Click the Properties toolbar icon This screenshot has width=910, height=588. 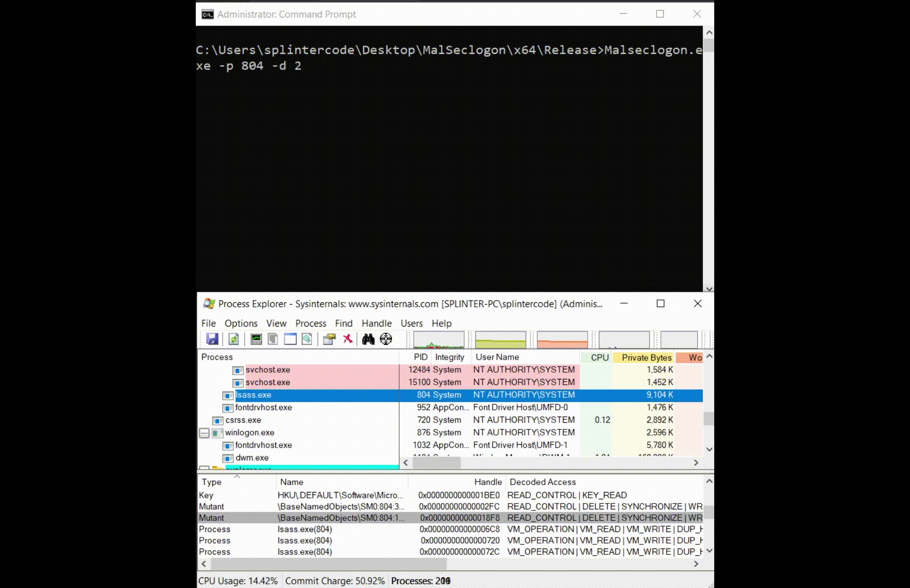(329, 339)
